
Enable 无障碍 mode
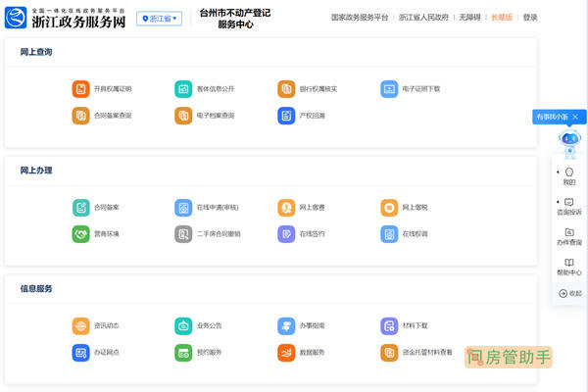[x=469, y=18]
